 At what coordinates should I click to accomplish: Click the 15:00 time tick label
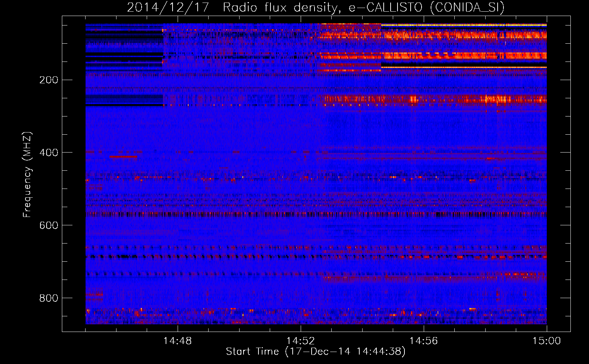tap(547, 341)
